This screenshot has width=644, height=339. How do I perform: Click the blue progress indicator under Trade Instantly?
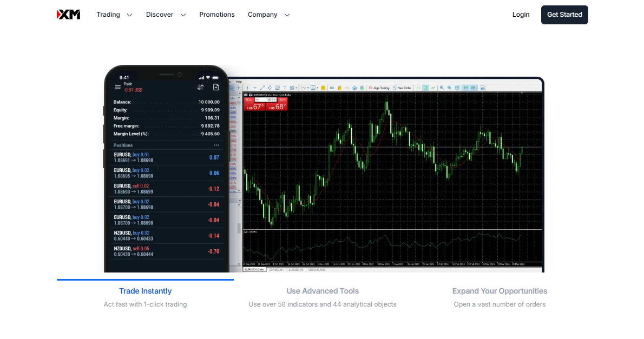145,280
